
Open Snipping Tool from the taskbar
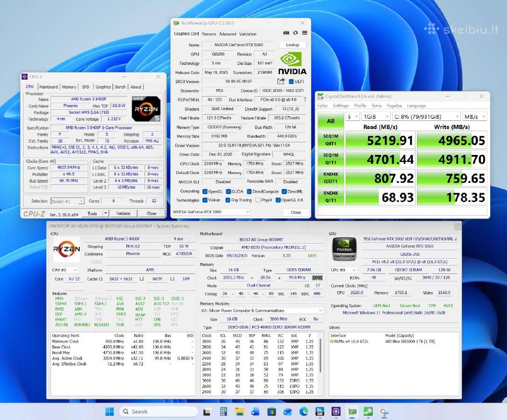[384, 412]
